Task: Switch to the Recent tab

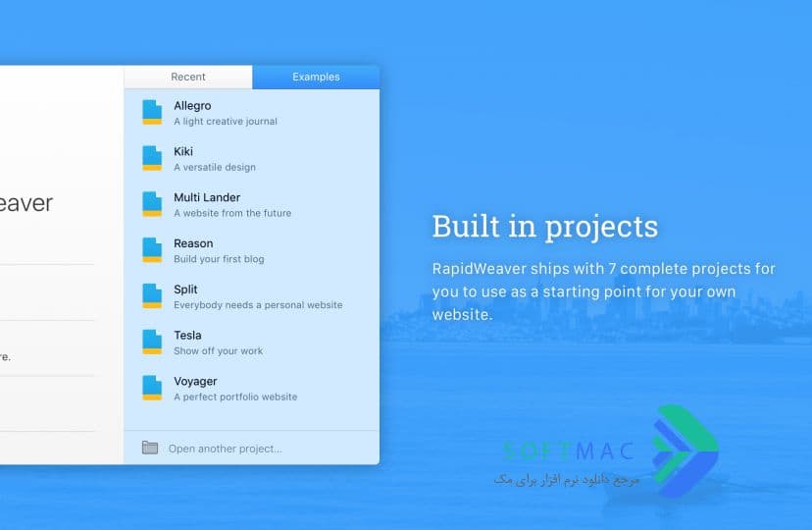Action: coord(188,77)
